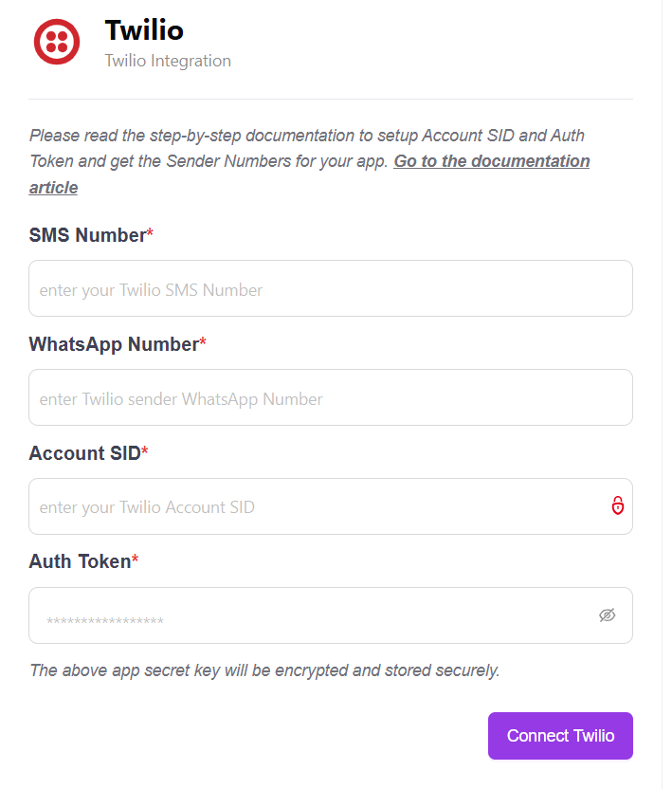This screenshot has height=789, width=672.
Task: Show the hidden Auth Token value
Action: 608,615
